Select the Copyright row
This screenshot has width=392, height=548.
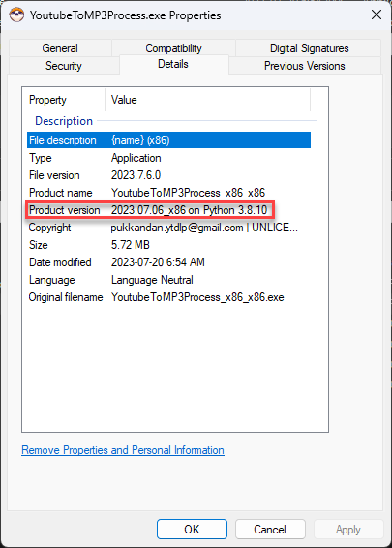tap(168, 228)
